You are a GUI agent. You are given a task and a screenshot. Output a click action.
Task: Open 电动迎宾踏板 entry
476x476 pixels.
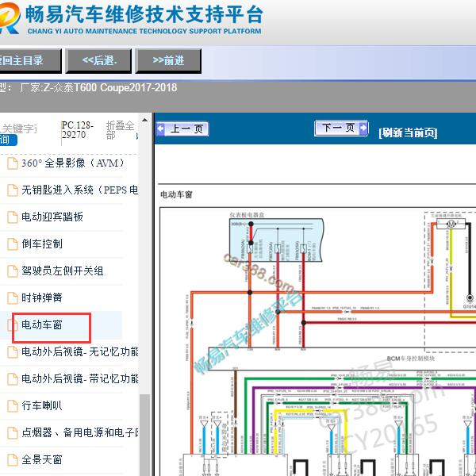[52, 217]
